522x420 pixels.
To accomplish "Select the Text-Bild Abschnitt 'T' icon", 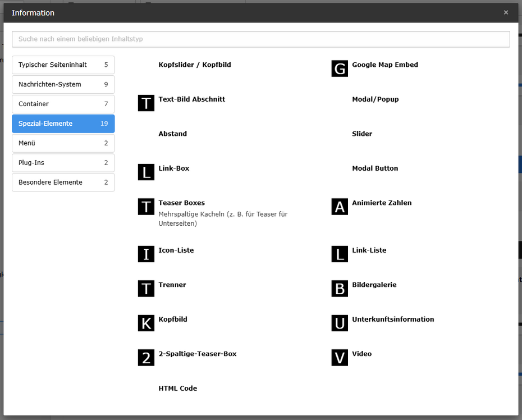I will pos(146,103).
